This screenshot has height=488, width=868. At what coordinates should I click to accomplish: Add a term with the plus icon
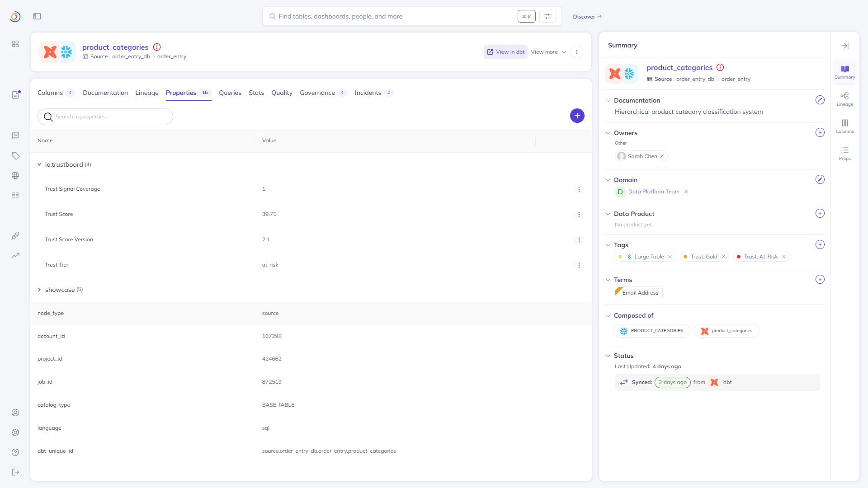(x=820, y=279)
